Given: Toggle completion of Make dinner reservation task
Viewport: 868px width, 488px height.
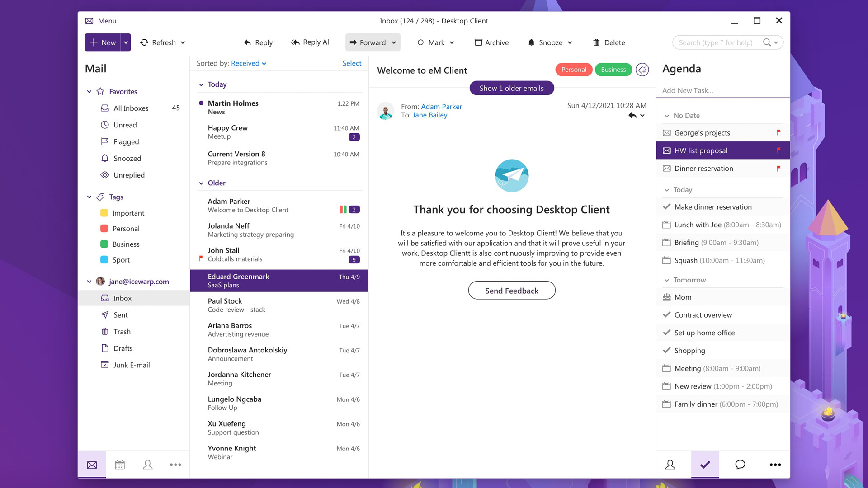Looking at the screenshot, I should 666,206.
